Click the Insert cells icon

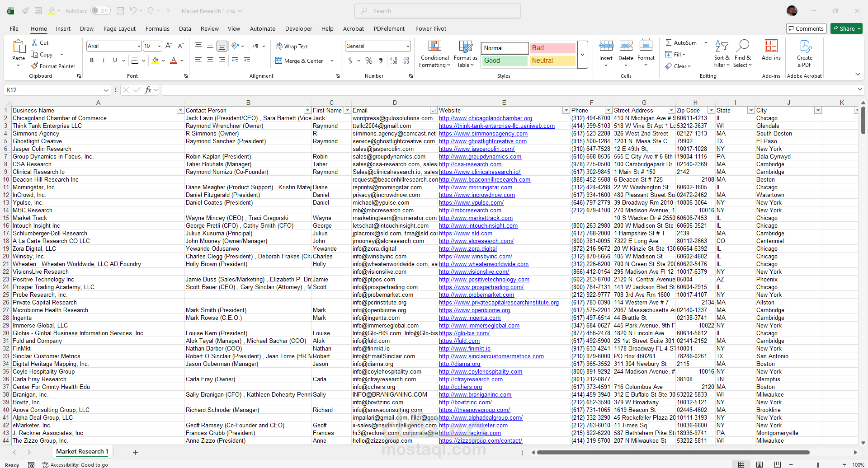[x=606, y=46]
